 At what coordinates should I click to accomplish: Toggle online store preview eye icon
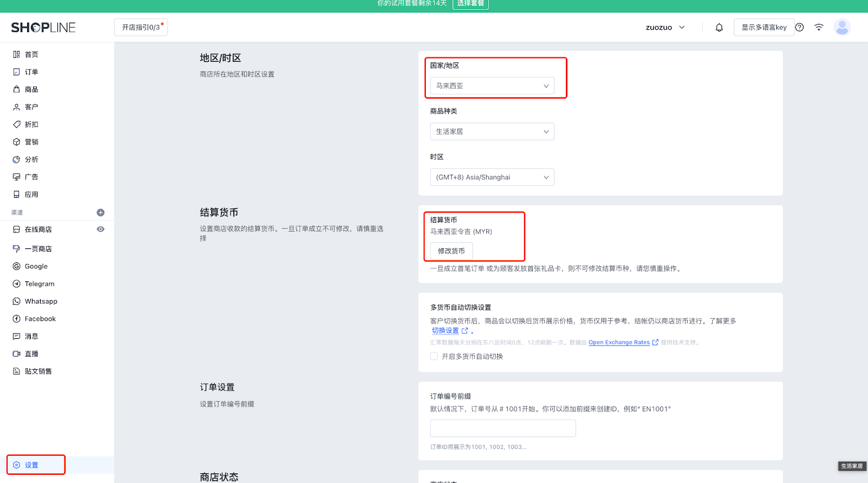click(100, 229)
